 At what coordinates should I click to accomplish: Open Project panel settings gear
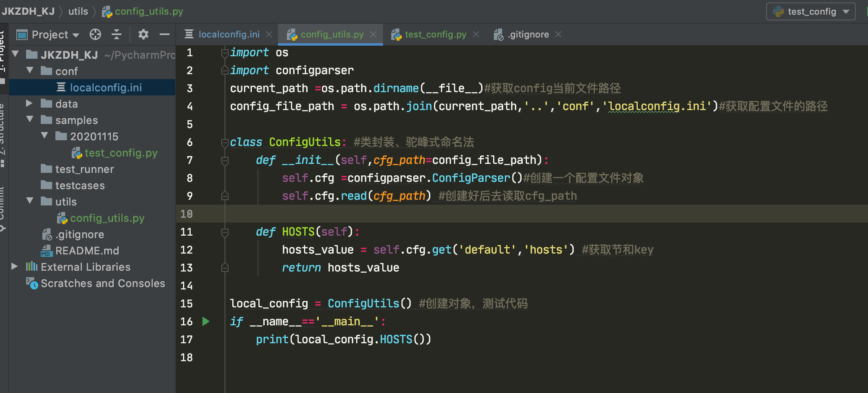(x=143, y=35)
